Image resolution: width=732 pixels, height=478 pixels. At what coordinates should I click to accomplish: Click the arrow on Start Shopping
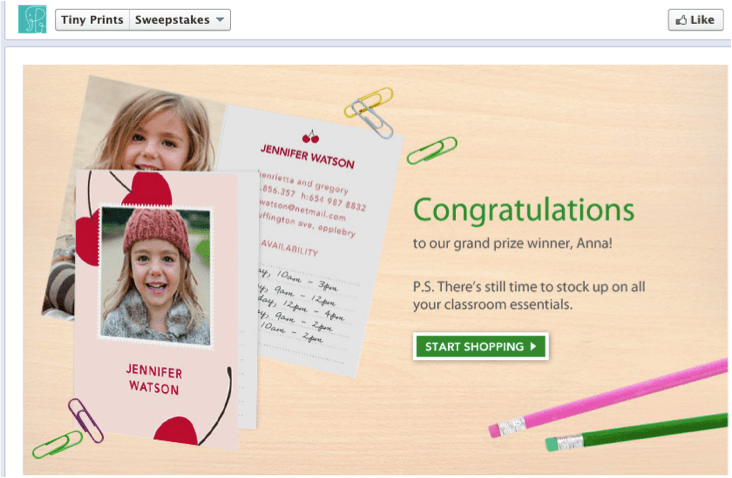pyautogui.click(x=533, y=346)
